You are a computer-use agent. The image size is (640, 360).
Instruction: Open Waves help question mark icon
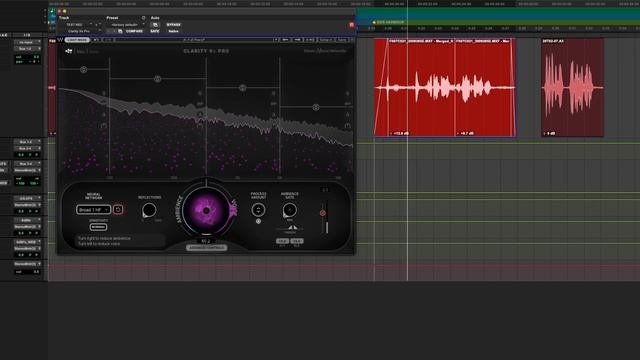pyautogui.click(x=353, y=40)
